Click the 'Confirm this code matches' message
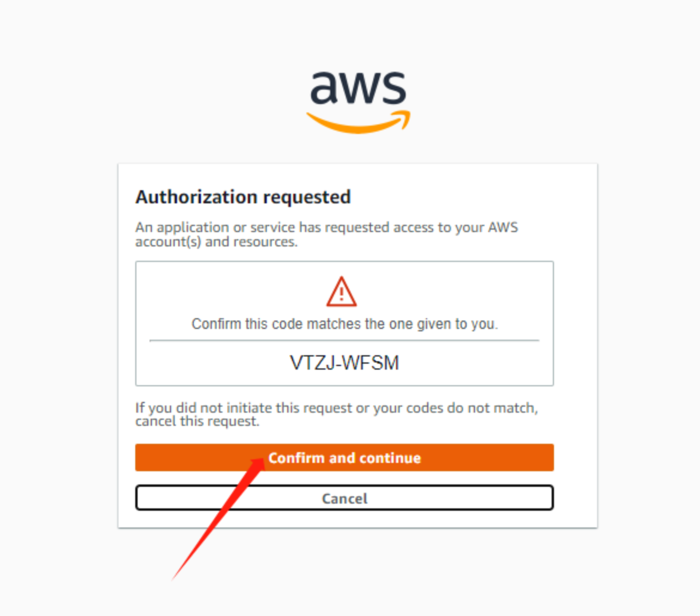 344,324
